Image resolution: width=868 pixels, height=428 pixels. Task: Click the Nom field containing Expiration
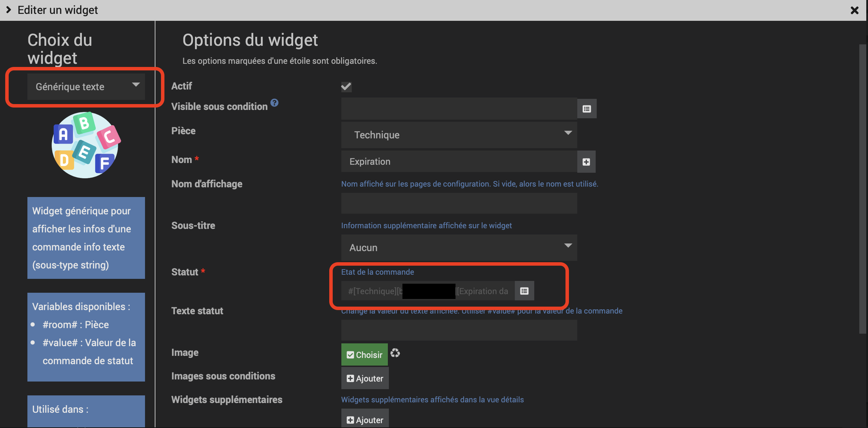tap(459, 162)
